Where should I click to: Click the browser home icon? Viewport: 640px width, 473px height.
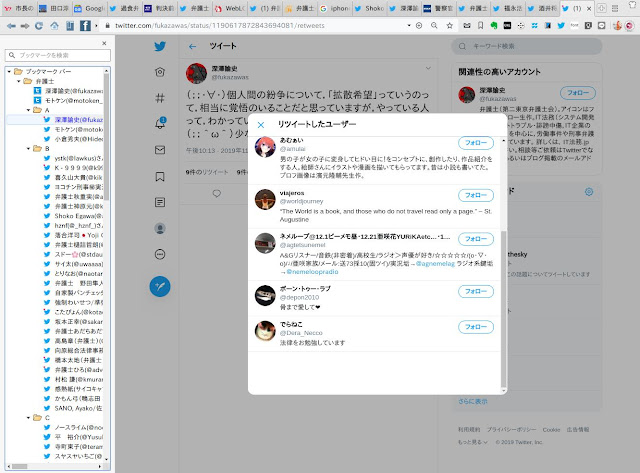(x=54, y=26)
